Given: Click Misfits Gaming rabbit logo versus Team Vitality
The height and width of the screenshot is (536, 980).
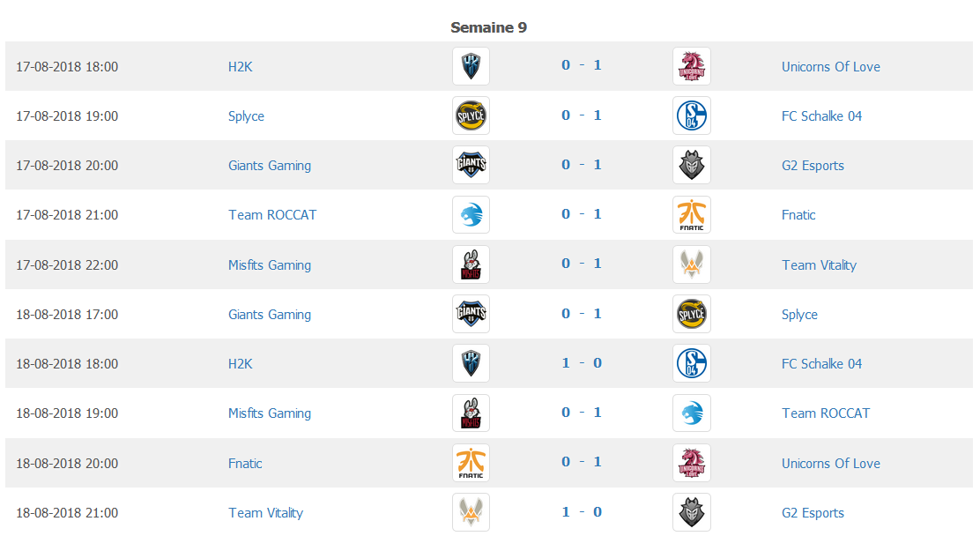Looking at the screenshot, I should (x=471, y=264).
